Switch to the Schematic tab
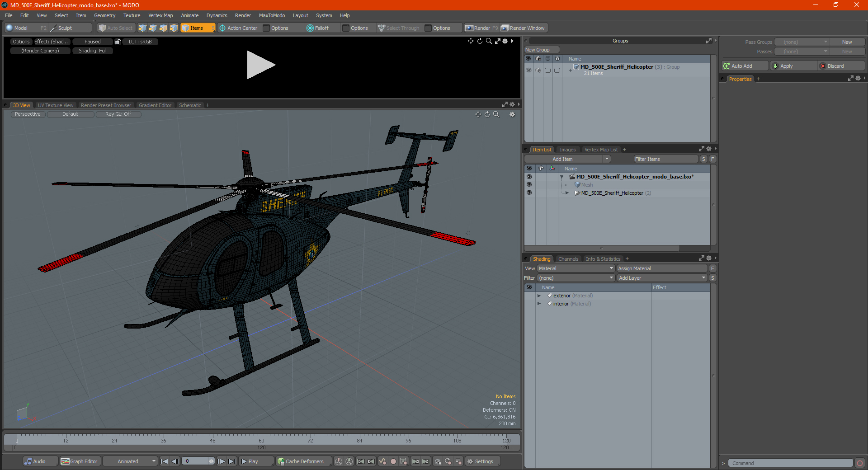 [190, 105]
